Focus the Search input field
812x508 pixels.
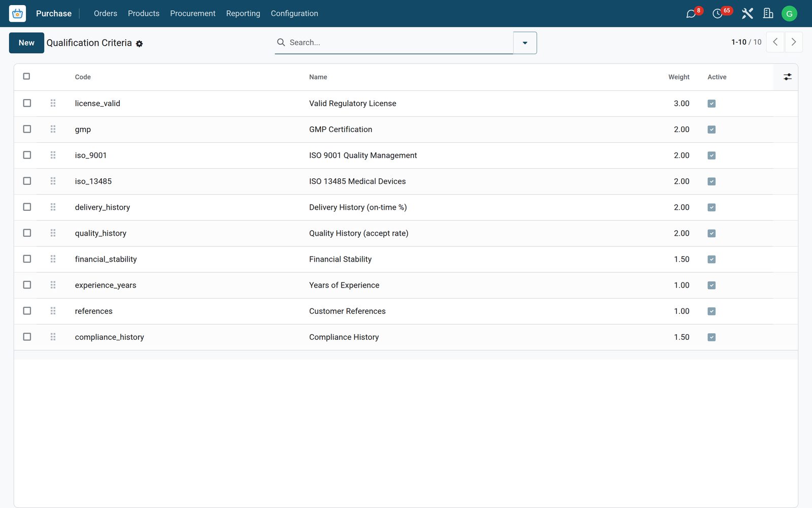(x=400, y=43)
